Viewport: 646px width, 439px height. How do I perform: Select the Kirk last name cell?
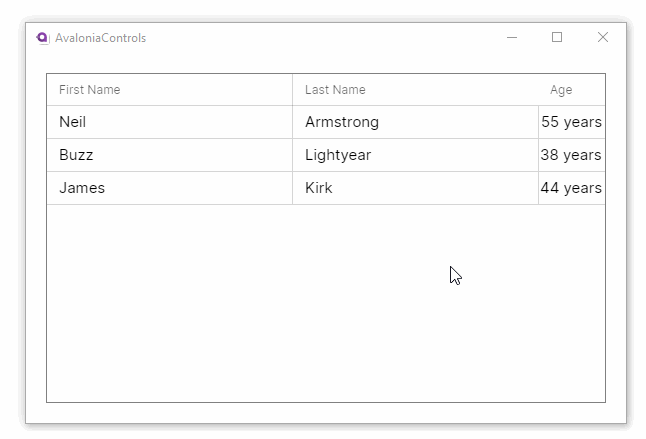click(319, 188)
